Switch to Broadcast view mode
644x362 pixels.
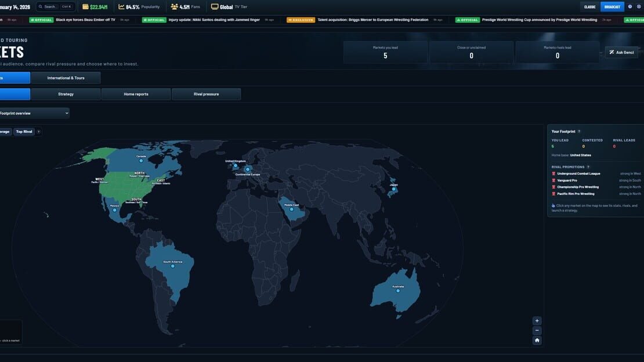click(x=612, y=6)
